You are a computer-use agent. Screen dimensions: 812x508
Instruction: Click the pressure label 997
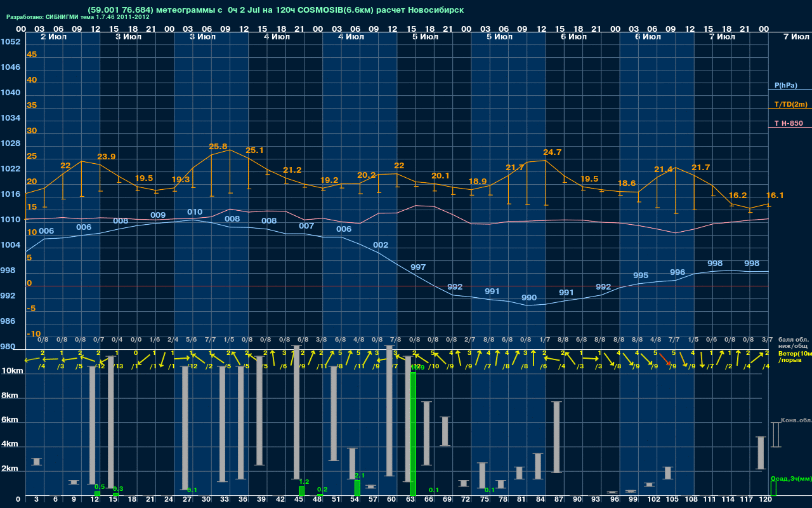[x=418, y=267]
